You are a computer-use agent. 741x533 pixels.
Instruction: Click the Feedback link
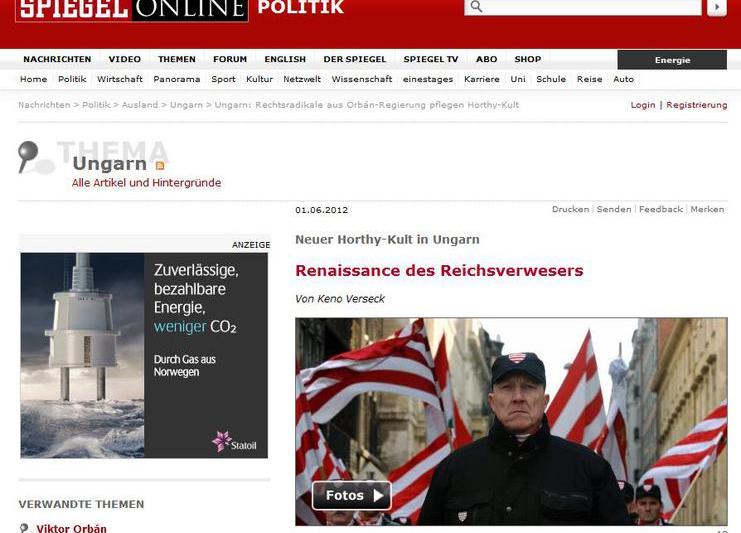point(661,209)
